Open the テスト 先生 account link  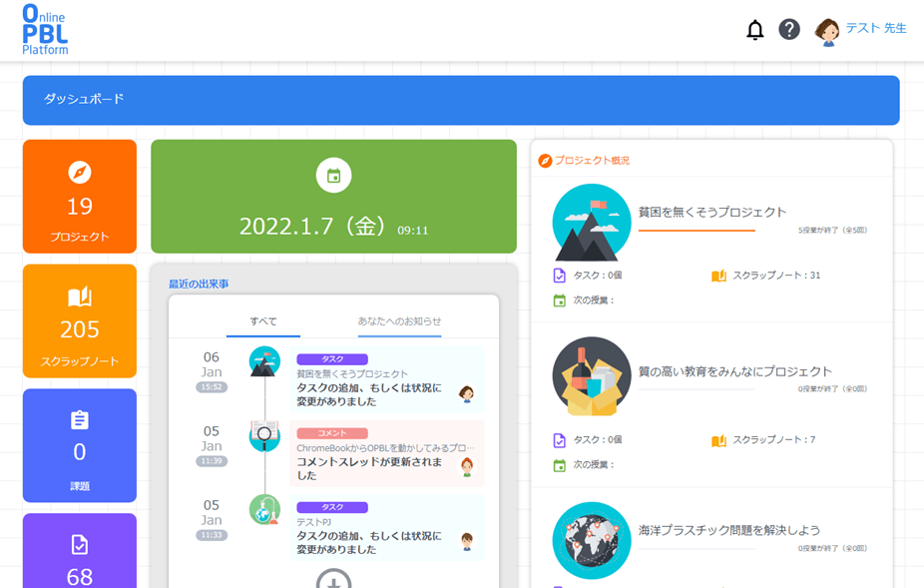[872, 29]
